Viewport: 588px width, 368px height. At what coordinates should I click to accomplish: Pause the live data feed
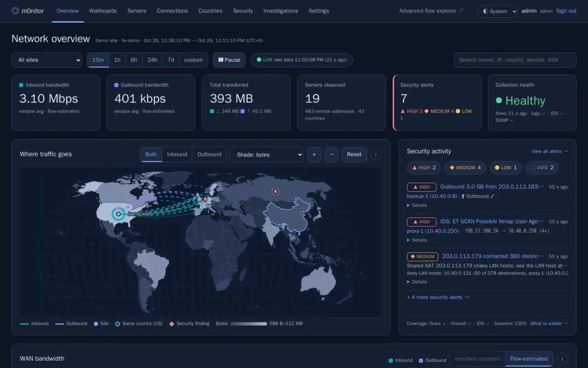pyautogui.click(x=229, y=60)
